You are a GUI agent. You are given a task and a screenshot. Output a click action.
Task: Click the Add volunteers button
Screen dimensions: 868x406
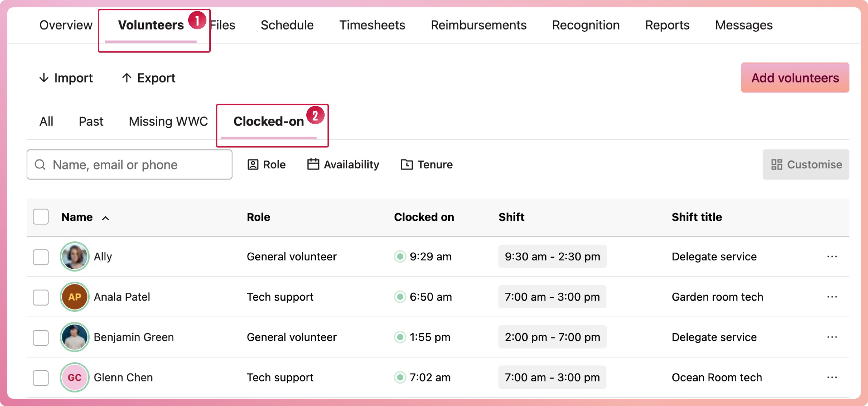795,78
